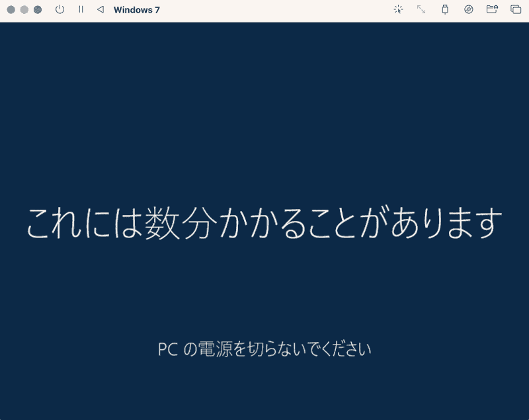This screenshot has width=529, height=420.
Task: Pause the Windows 7 virtual machine
Action: (81, 9)
